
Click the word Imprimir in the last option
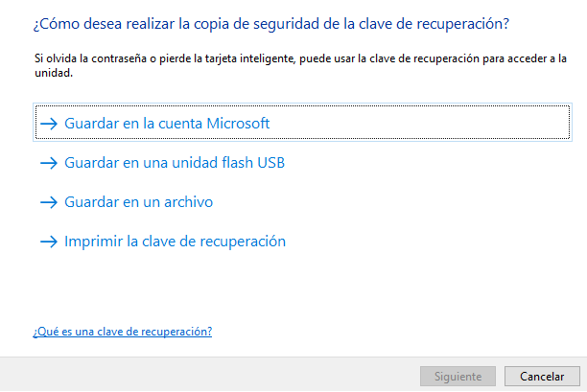pos(94,242)
